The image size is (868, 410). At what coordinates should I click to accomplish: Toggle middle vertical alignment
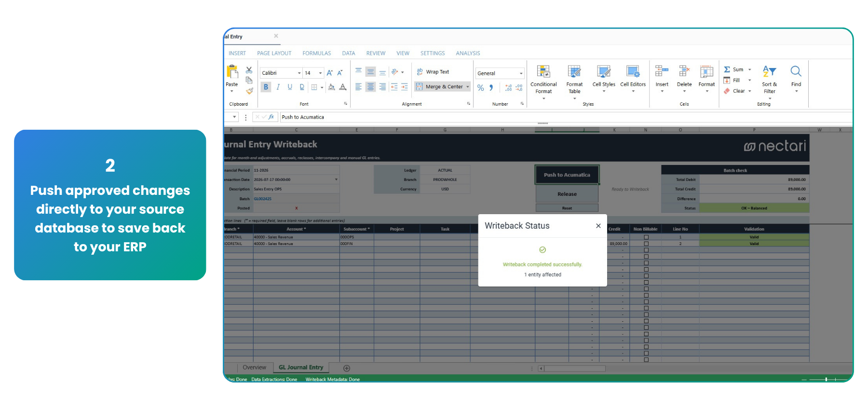pos(370,72)
